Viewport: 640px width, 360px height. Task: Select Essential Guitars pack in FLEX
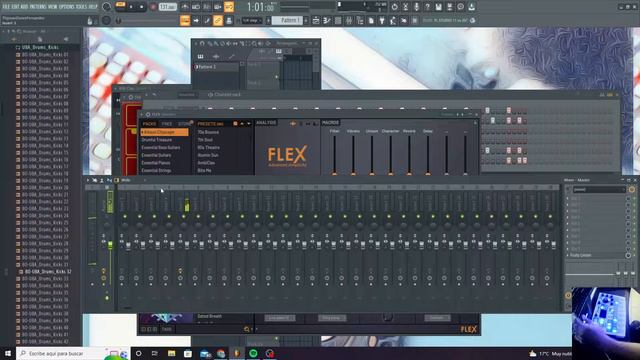156,155
